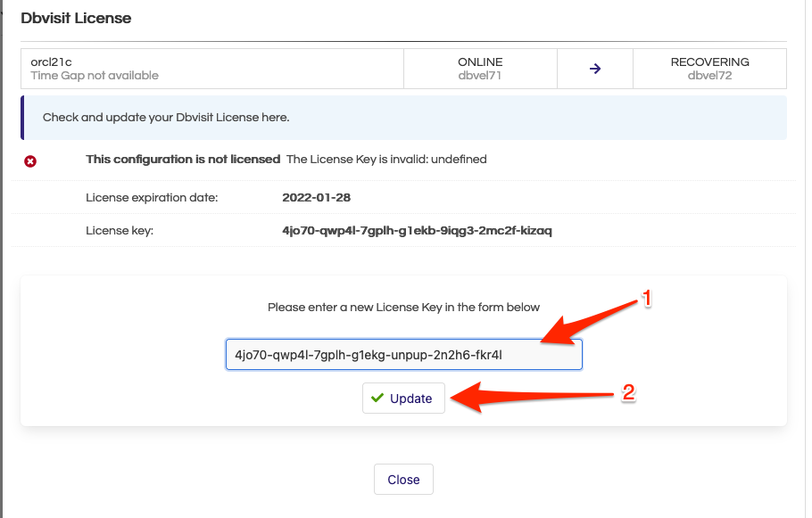Select the current license key value
This screenshot has width=812, height=518.
coord(417,231)
